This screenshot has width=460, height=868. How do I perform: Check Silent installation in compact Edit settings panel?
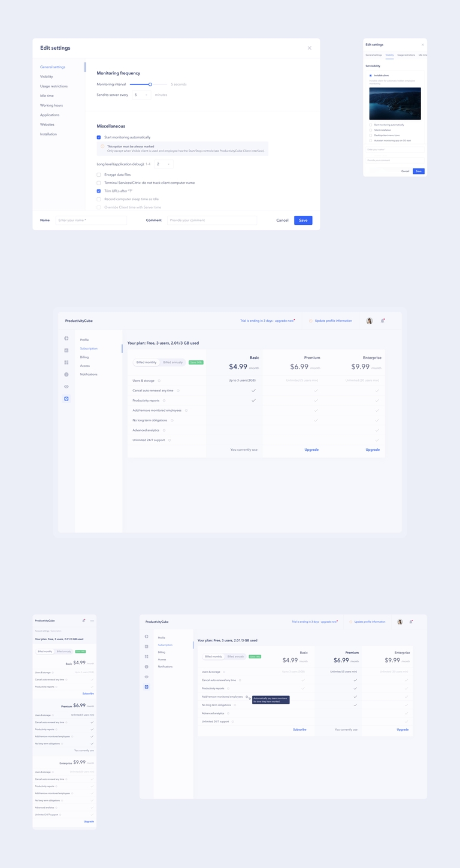371,130
